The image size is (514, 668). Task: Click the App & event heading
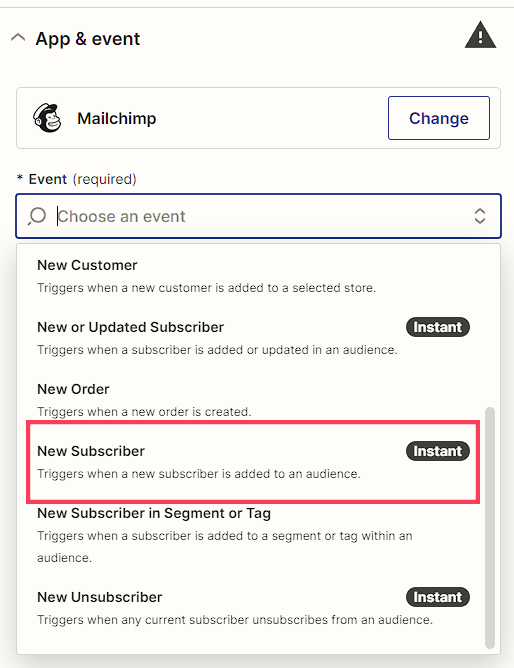(x=88, y=39)
